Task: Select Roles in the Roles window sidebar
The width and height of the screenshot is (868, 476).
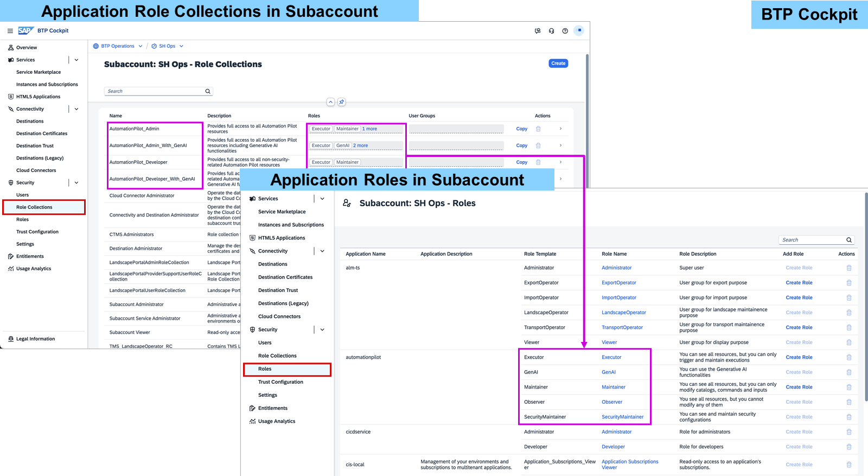Action: pos(287,369)
